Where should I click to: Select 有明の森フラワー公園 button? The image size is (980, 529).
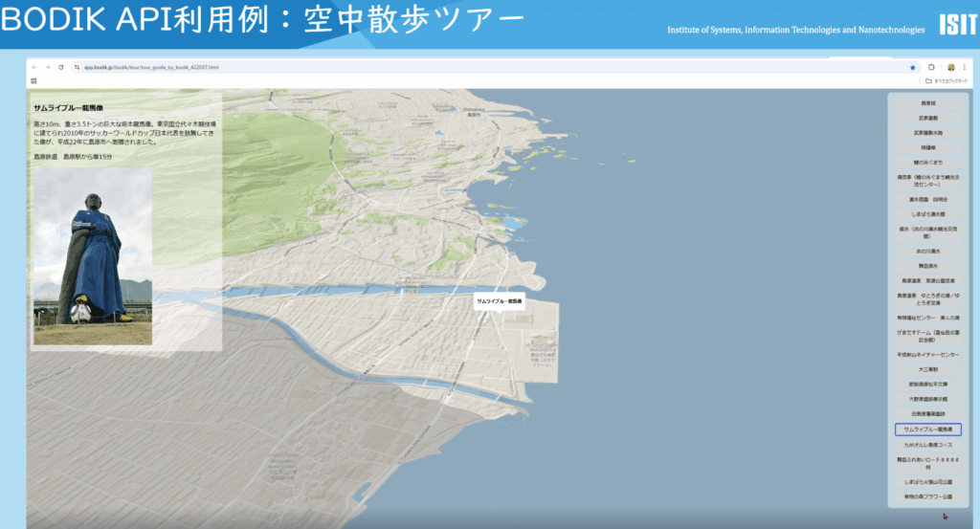[x=928, y=497]
